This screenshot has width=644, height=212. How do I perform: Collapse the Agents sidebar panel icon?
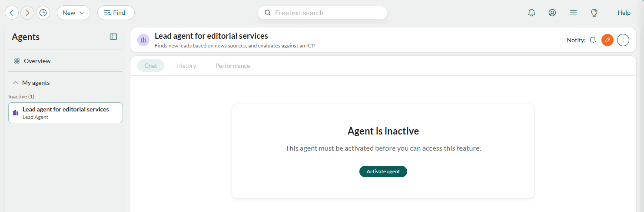point(113,37)
